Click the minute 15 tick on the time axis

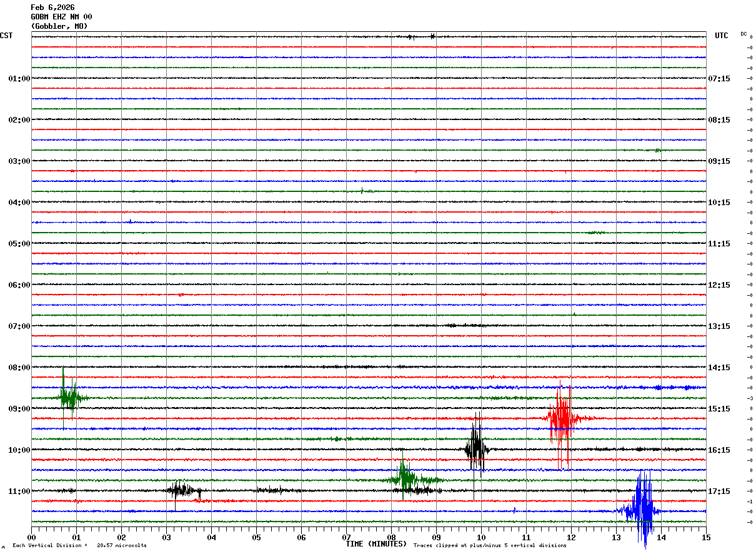[706, 537]
